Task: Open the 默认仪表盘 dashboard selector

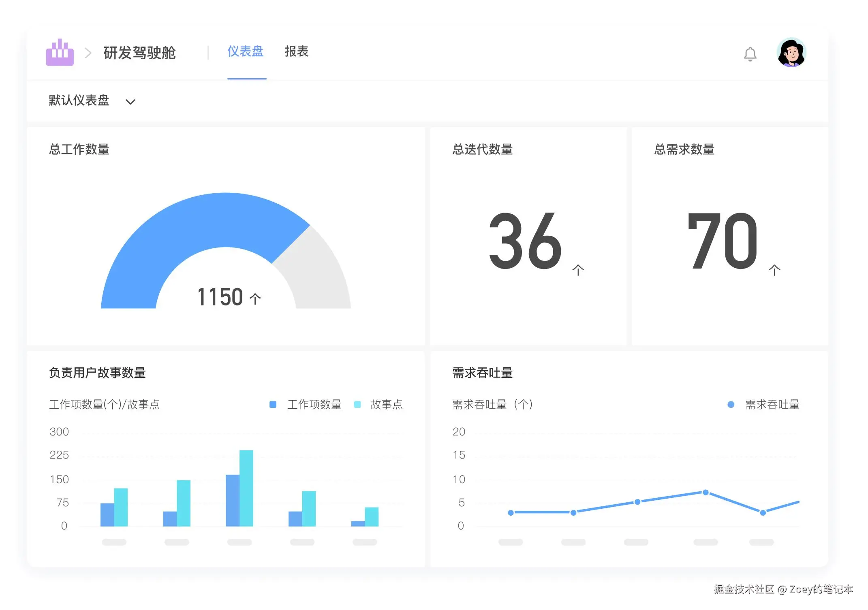Action: 79,100
